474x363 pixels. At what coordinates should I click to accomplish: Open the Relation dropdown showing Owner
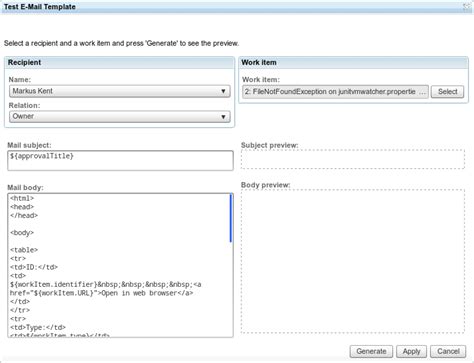click(120, 116)
